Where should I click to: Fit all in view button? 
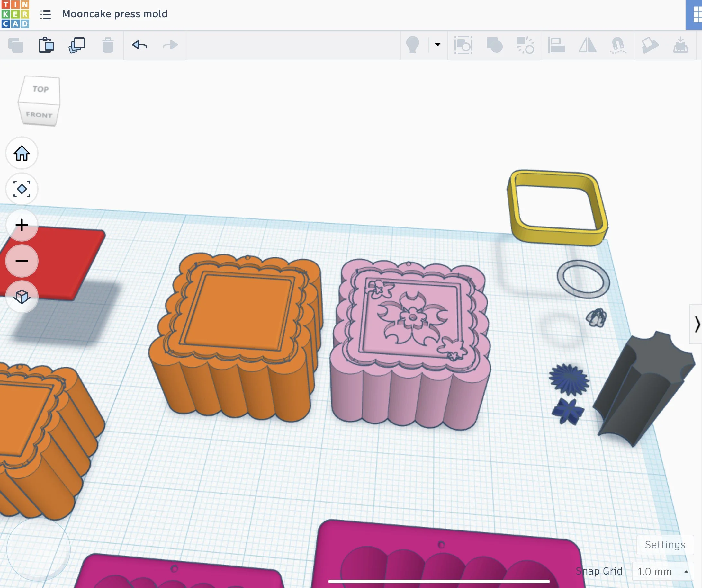pos(22,189)
